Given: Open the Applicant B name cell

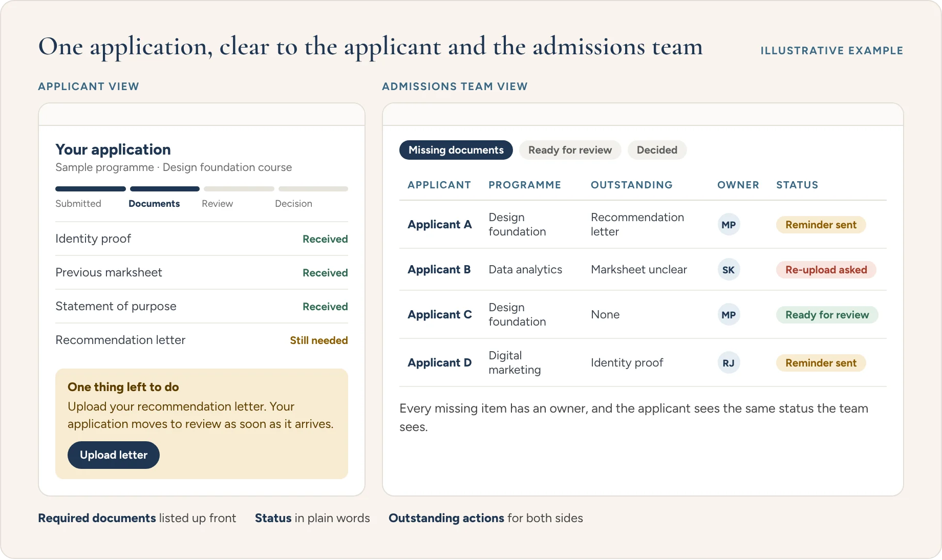Looking at the screenshot, I should point(439,270).
